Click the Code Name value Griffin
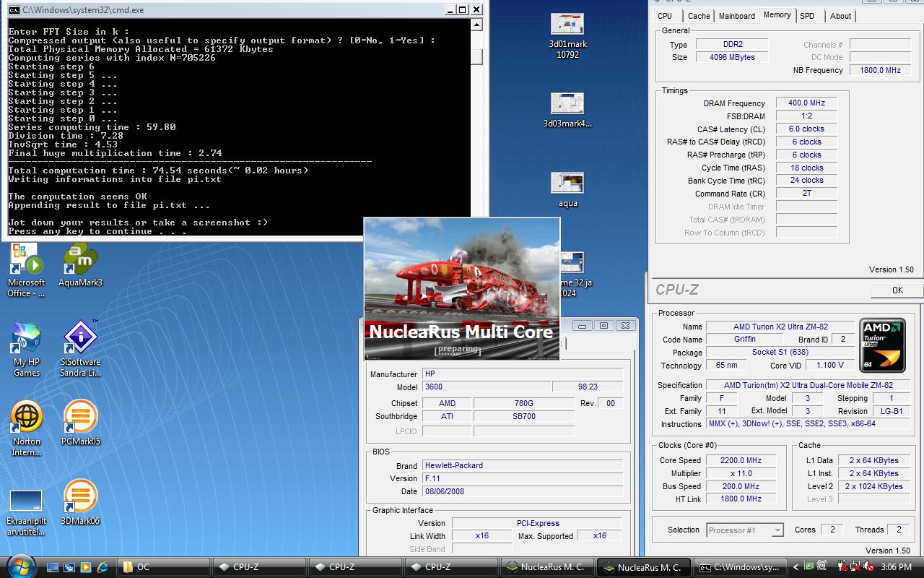The image size is (924, 578). 744,340
